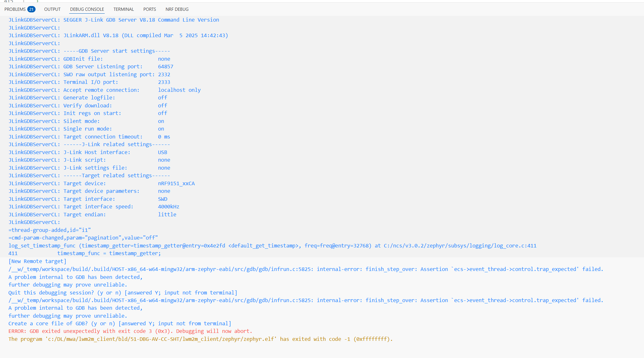
Task: Click the =thread-group-added,id="i1" line
Action: [x=50, y=230]
